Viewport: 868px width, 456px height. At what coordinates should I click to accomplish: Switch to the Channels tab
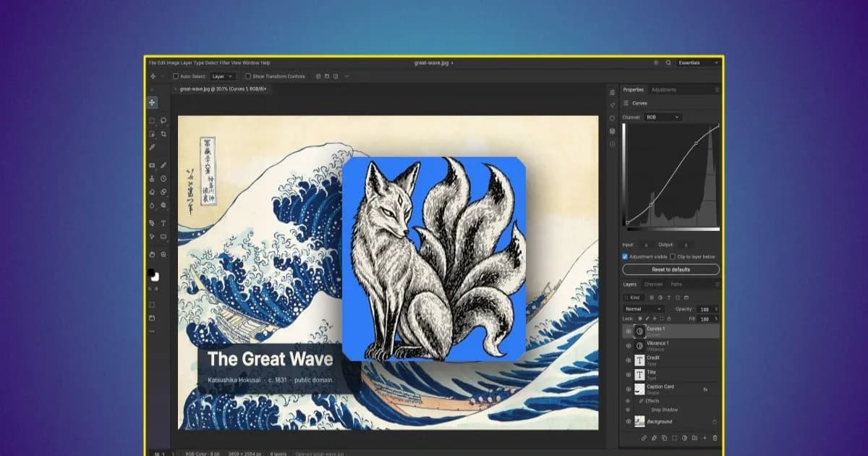click(653, 284)
